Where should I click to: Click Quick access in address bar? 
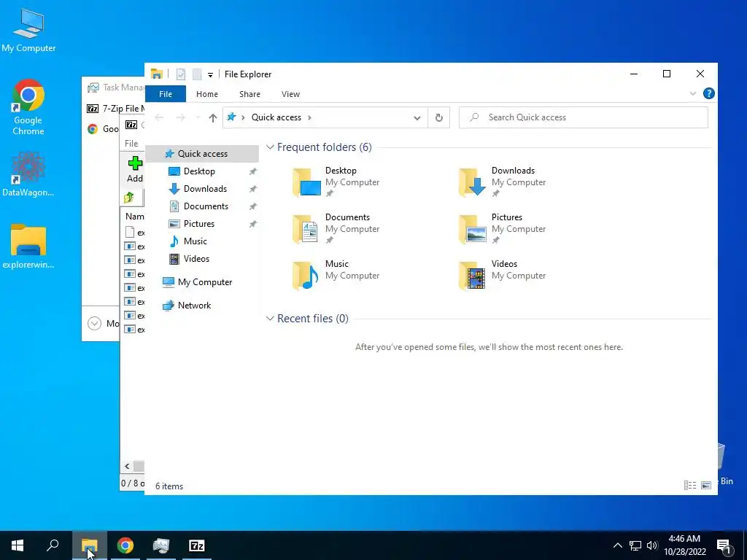point(276,117)
